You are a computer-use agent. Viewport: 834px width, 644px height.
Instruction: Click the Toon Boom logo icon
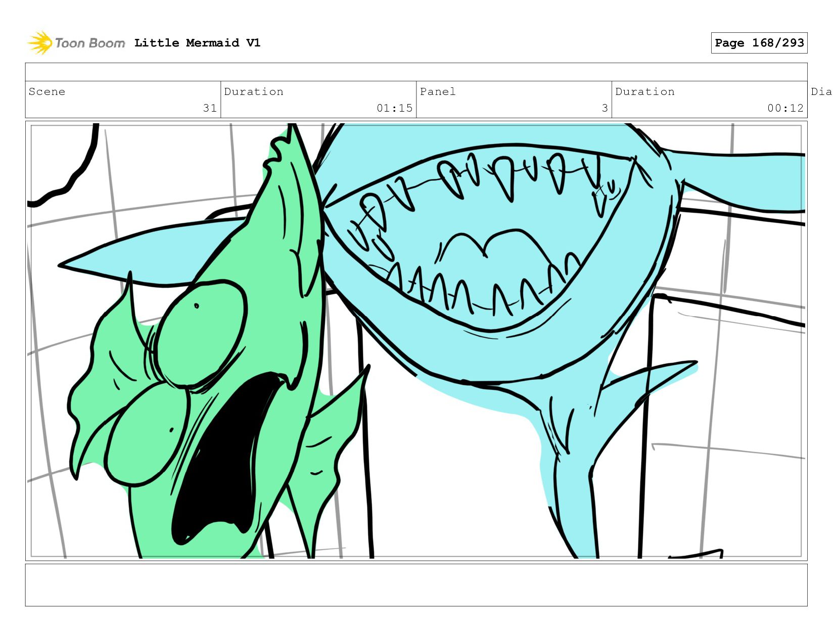click(x=39, y=43)
